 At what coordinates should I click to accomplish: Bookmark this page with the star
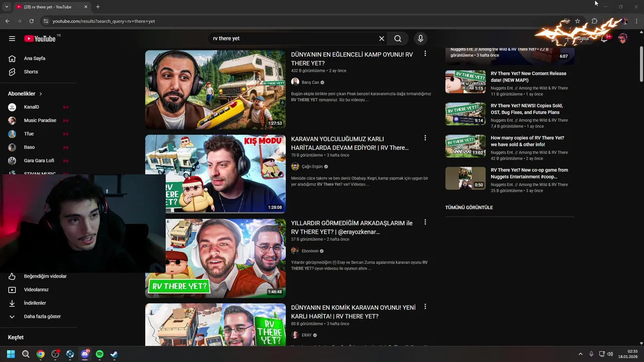pyautogui.click(x=578, y=21)
